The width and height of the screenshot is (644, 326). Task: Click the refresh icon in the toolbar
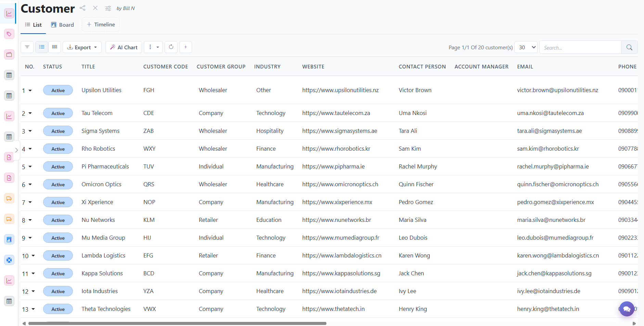(171, 47)
